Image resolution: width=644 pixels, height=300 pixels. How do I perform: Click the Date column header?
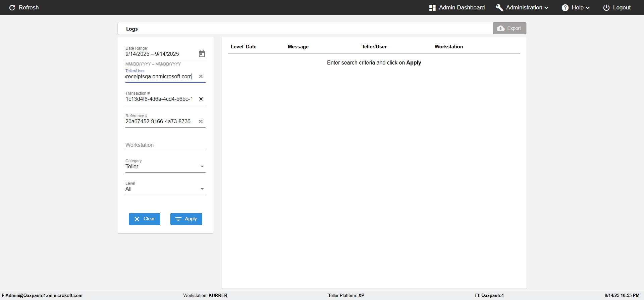[251, 47]
